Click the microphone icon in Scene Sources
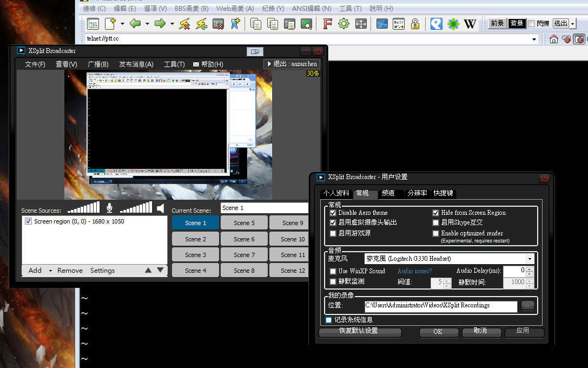The width and height of the screenshot is (588, 368). (109, 208)
